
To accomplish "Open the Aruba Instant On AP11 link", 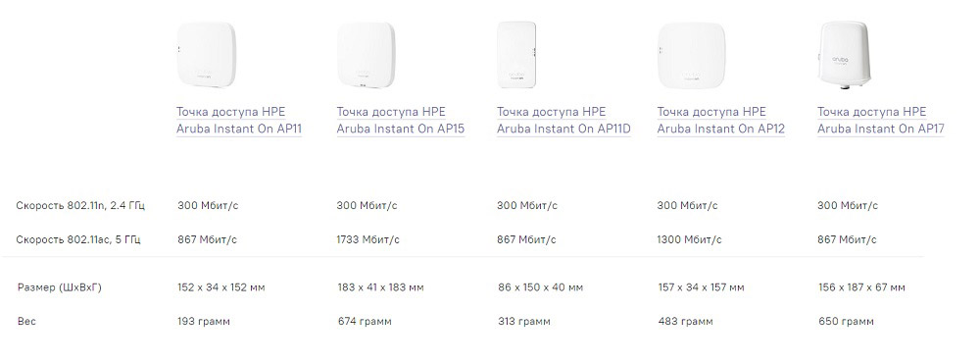I will coord(239,120).
